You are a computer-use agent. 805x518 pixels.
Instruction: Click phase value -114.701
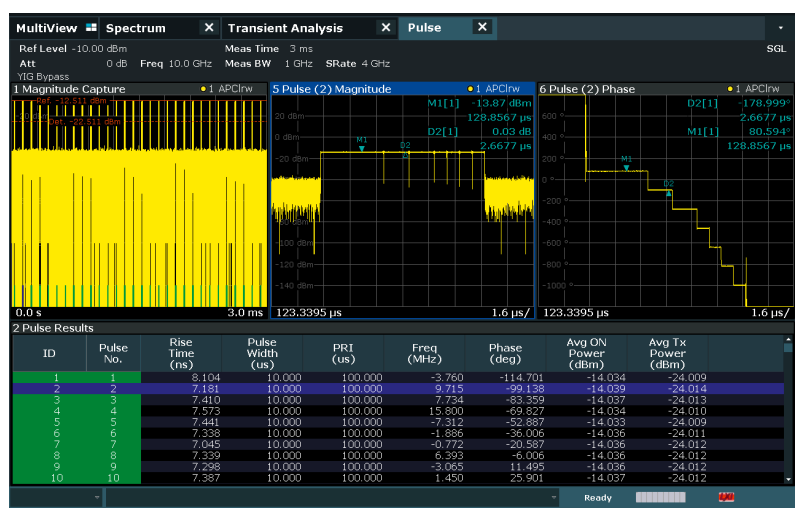[x=522, y=377]
